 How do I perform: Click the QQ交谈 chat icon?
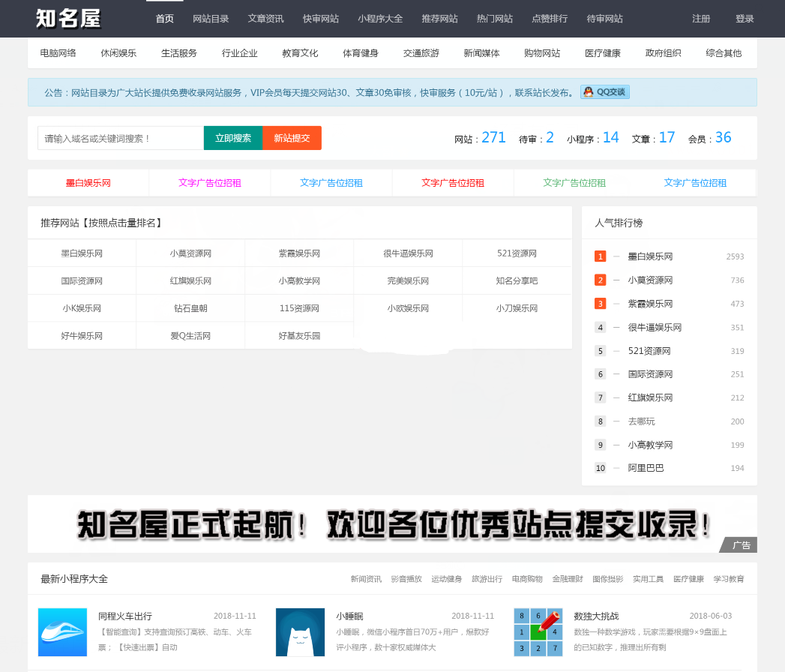click(605, 92)
